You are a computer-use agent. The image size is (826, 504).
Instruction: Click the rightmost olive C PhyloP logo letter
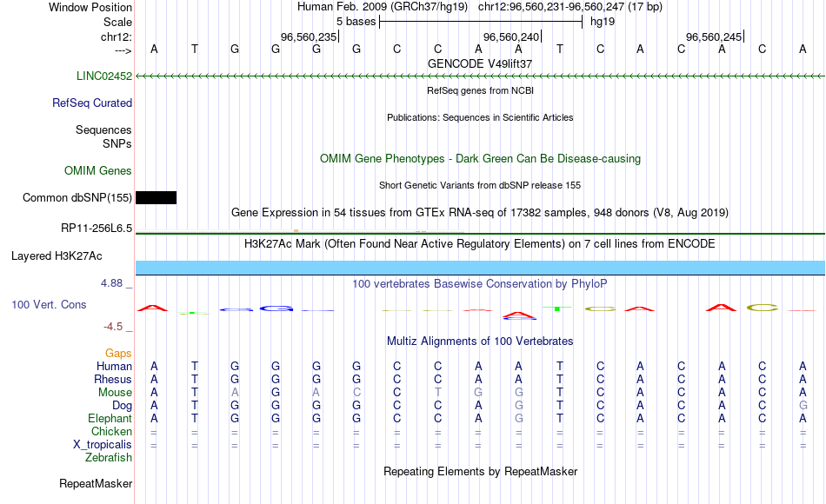coord(763,308)
